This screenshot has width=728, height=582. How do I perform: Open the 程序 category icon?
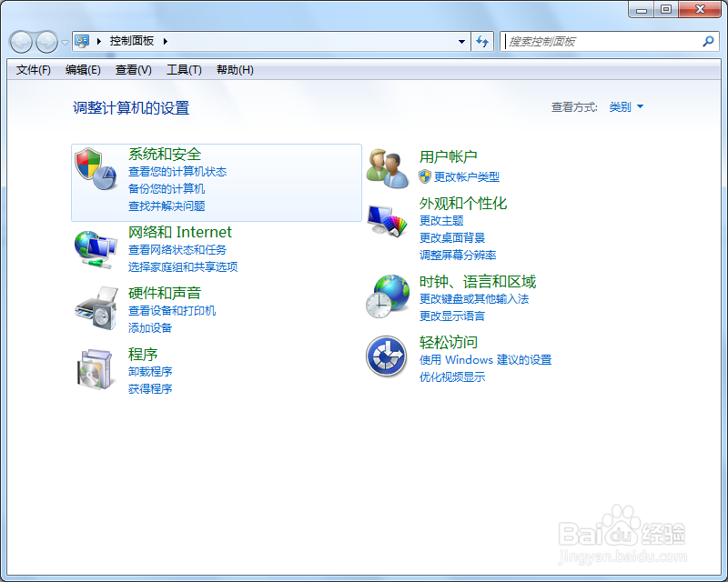(95, 371)
